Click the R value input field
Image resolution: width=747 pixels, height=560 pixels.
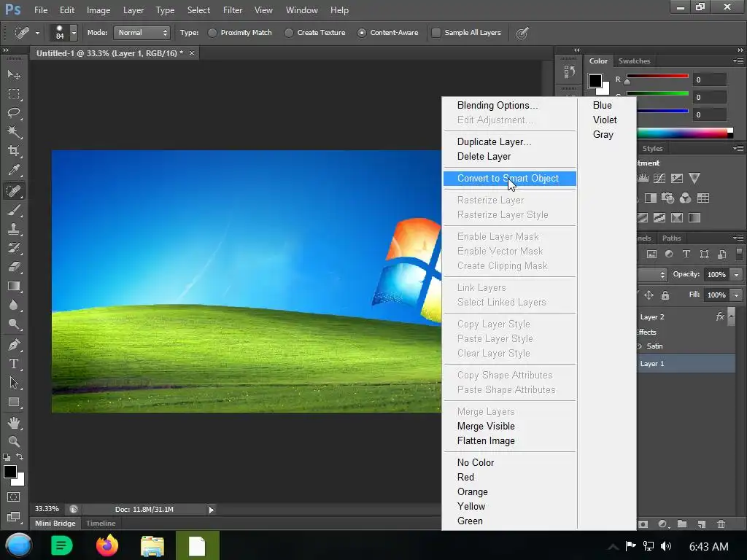tap(710, 80)
